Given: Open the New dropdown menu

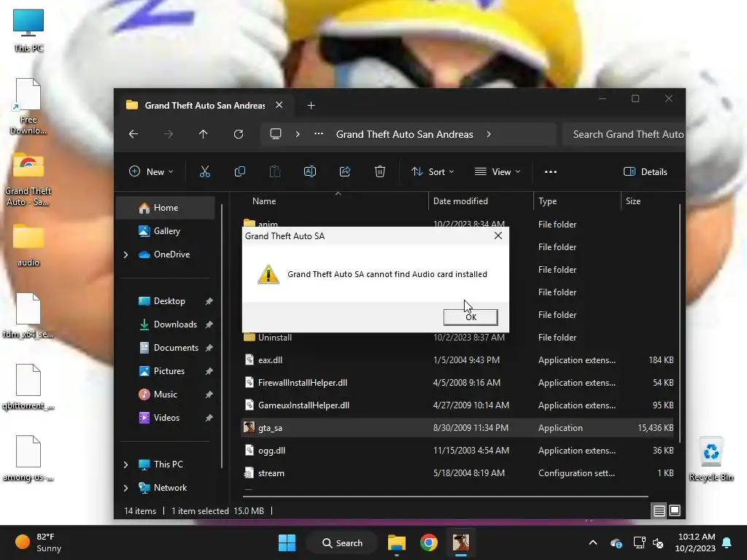Looking at the screenshot, I should tap(151, 171).
